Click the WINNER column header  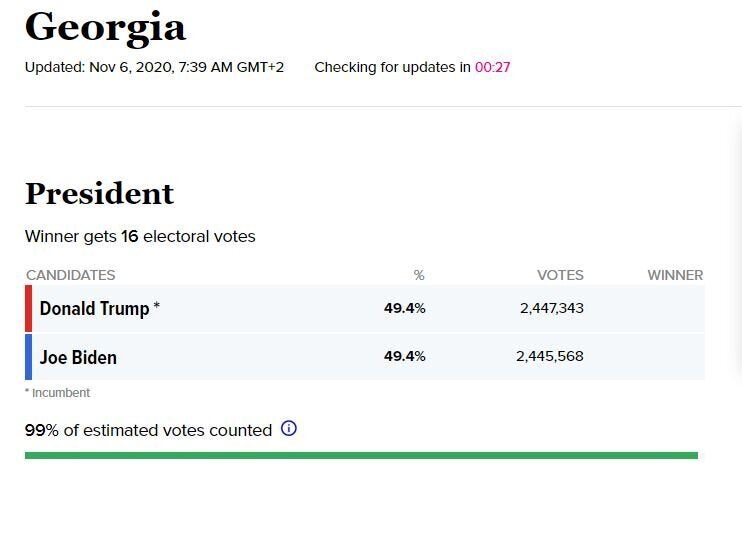click(x=675, y=275)
